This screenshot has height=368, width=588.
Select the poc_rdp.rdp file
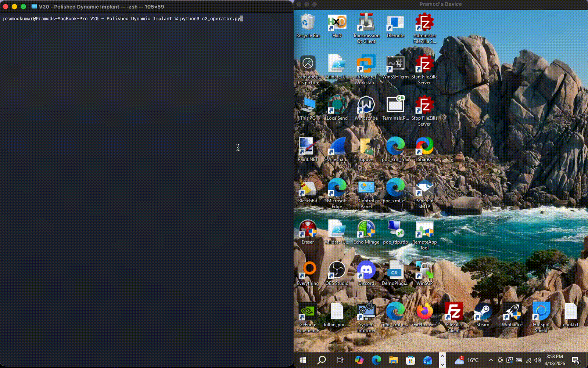pos(395,232)
